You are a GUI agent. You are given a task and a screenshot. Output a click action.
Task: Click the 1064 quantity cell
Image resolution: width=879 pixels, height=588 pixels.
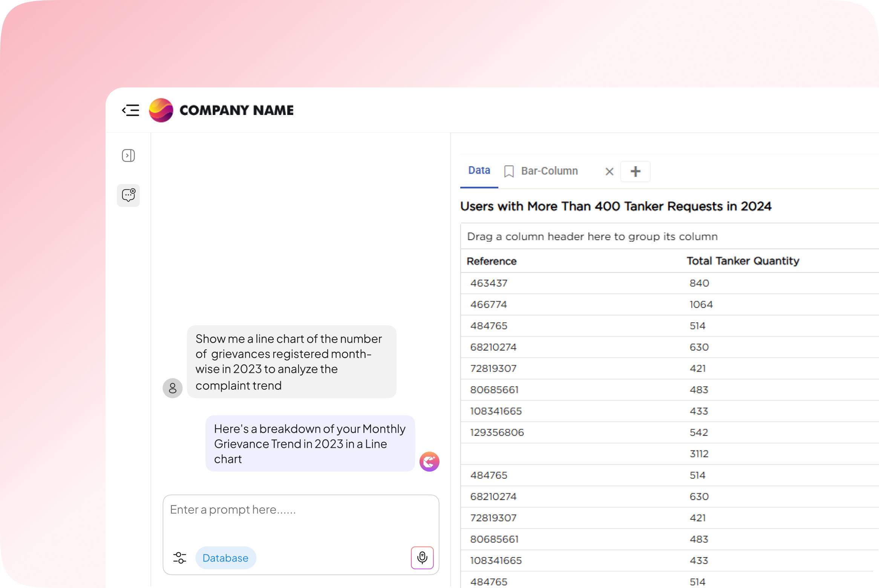[701, 305]
